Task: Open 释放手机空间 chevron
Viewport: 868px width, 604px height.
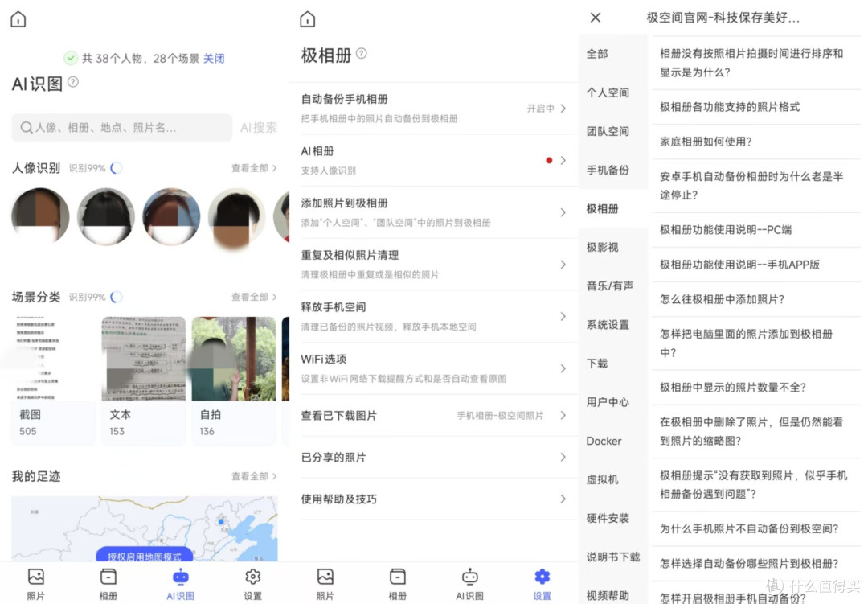Action: 563,316
